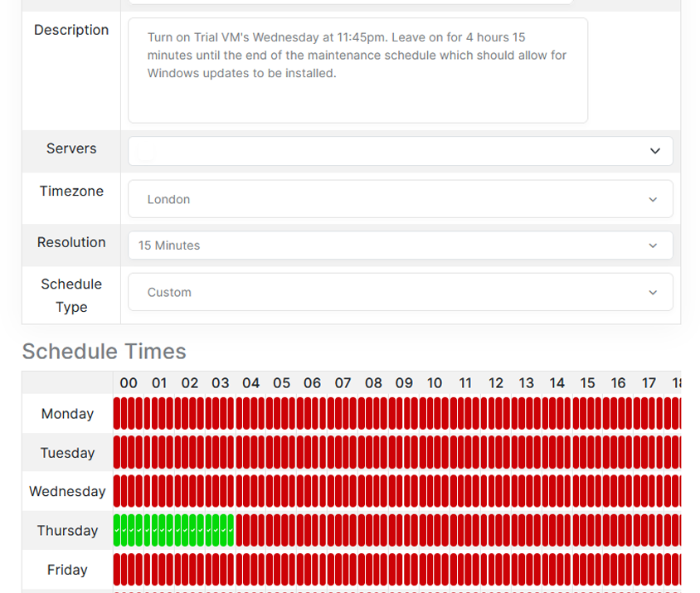Click the Wednesday row label
700x593 pixels.
(67, 492)
